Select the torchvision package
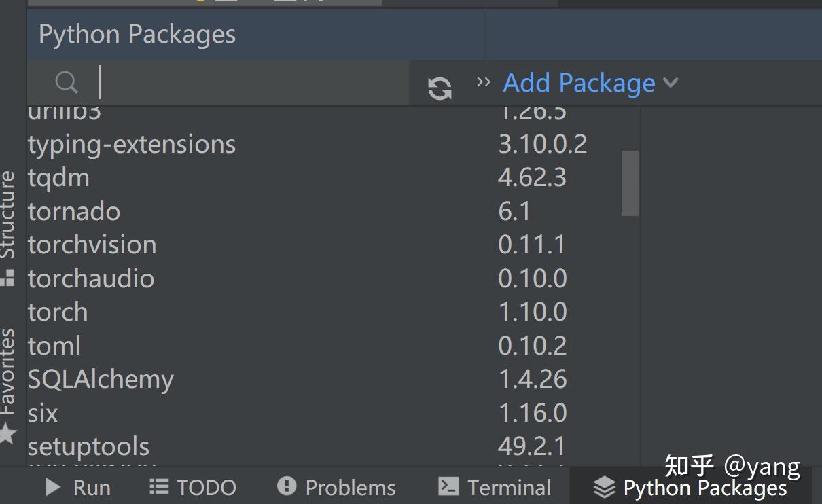This screenshot has height=504, width=822. pyautogui.click(x=92, y=245)
